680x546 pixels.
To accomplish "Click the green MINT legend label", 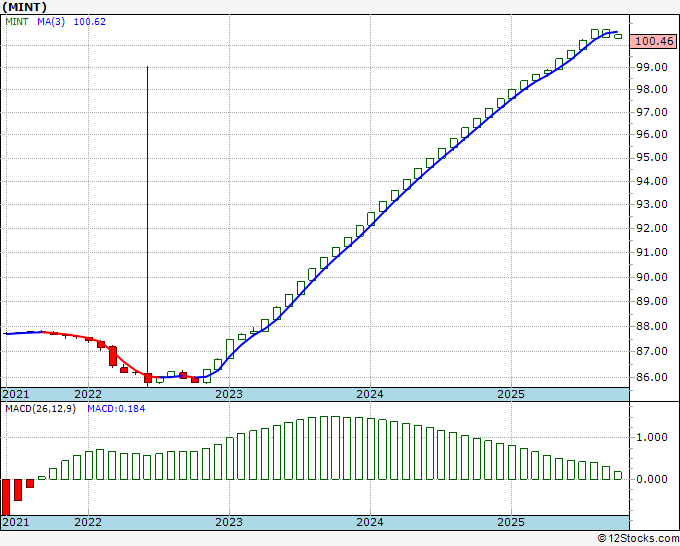I will [x=17, y=22].
